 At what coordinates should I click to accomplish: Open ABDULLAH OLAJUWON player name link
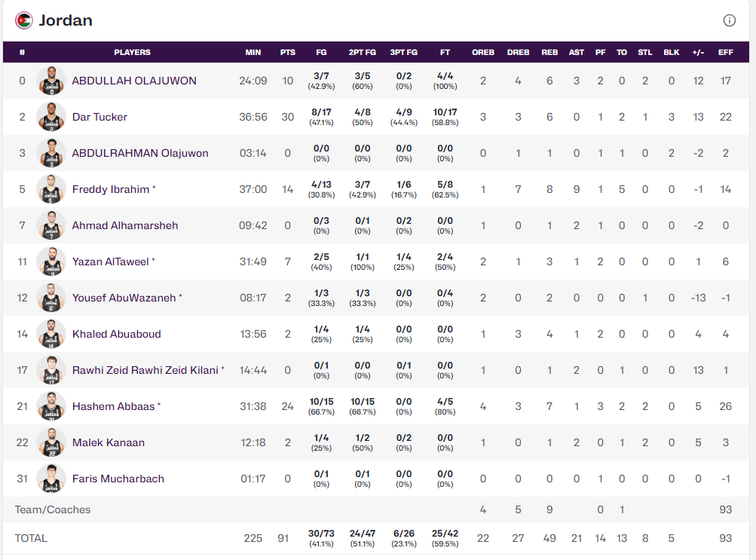134,81
